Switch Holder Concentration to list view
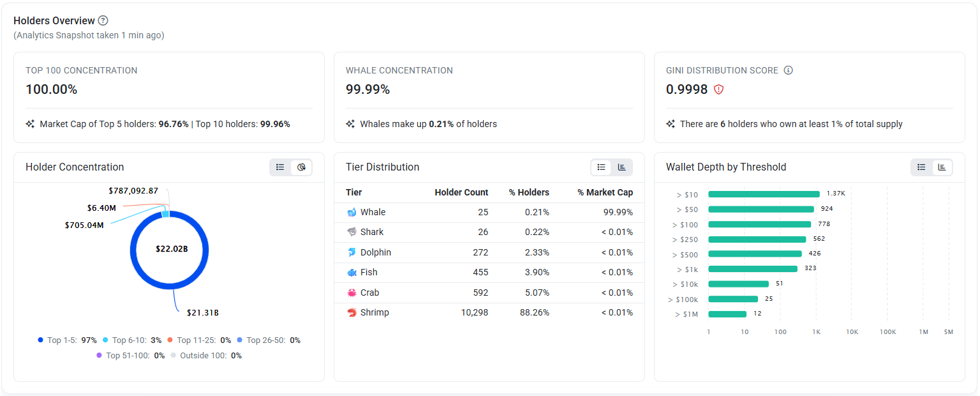This screenshot has height=396, width=980. point(280,167)
